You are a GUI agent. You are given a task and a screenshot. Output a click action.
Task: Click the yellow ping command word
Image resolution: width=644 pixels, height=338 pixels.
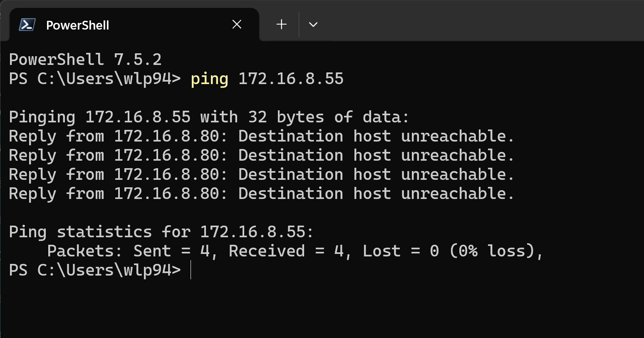(210, 79)
